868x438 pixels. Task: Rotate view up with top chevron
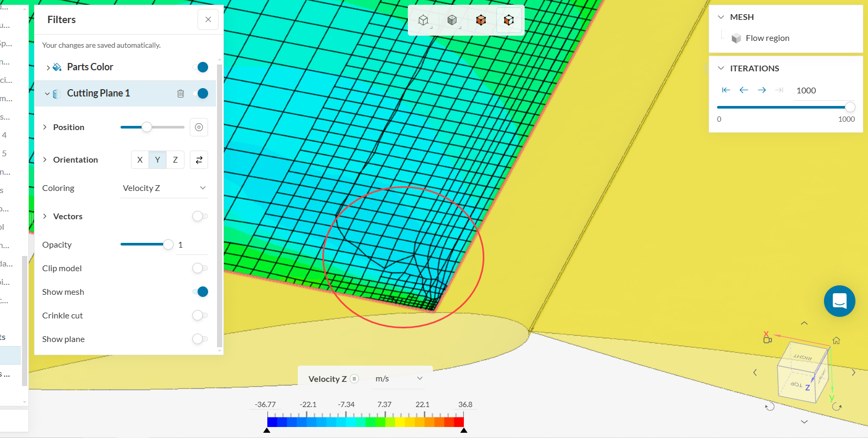[x=804, y=323]
